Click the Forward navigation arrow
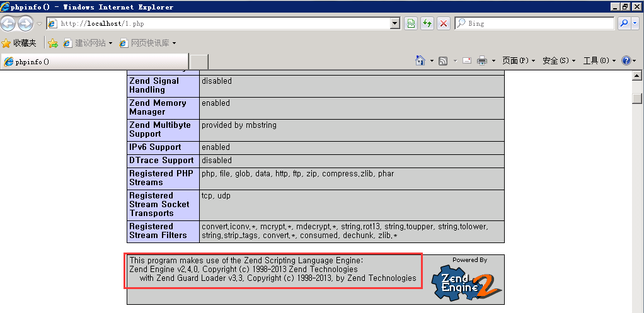This screenshot has height=313, width=644. pyautogui.click(x=25, y=24)
